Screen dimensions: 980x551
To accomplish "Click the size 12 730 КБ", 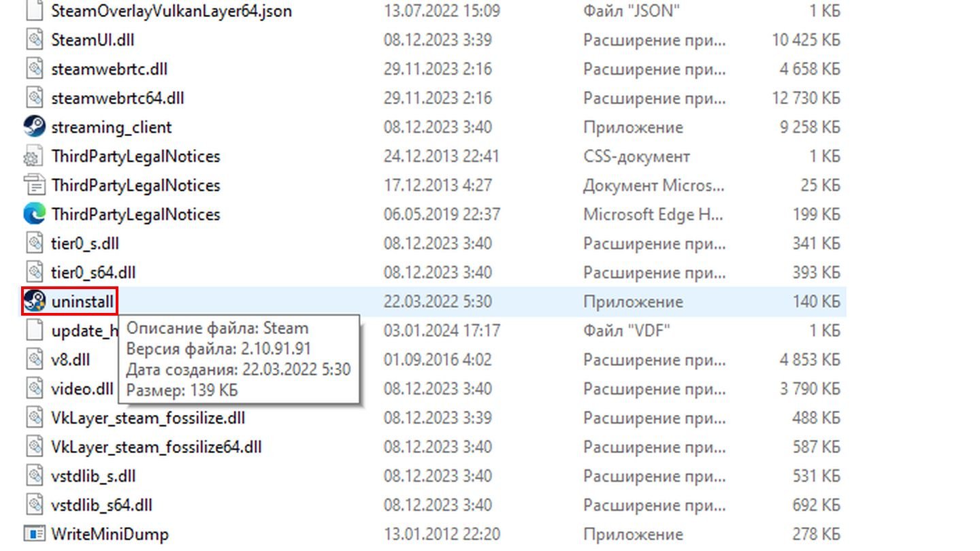I will click(806, 98).
